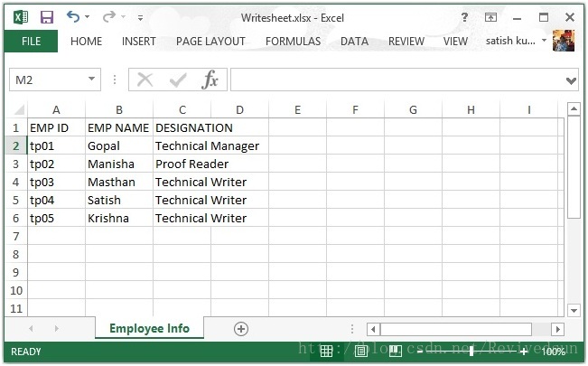This screenshot has height=366, width=588.
Task: Switch to the HOME ribbon tab
Action: [x=86, y=42]
